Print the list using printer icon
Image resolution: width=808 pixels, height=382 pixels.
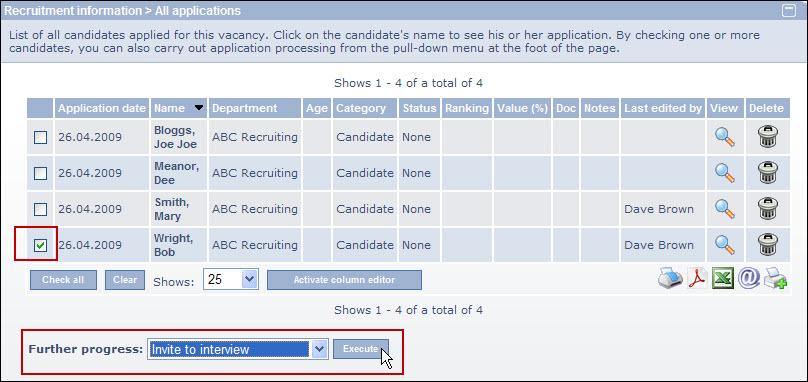click(x=670, y=279)
